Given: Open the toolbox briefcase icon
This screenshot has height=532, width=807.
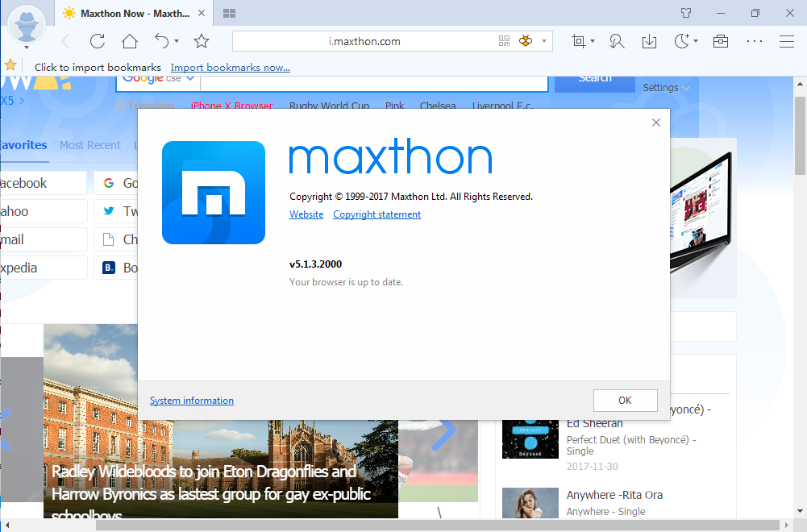Looking at the screenshot, I should (721, 41).
